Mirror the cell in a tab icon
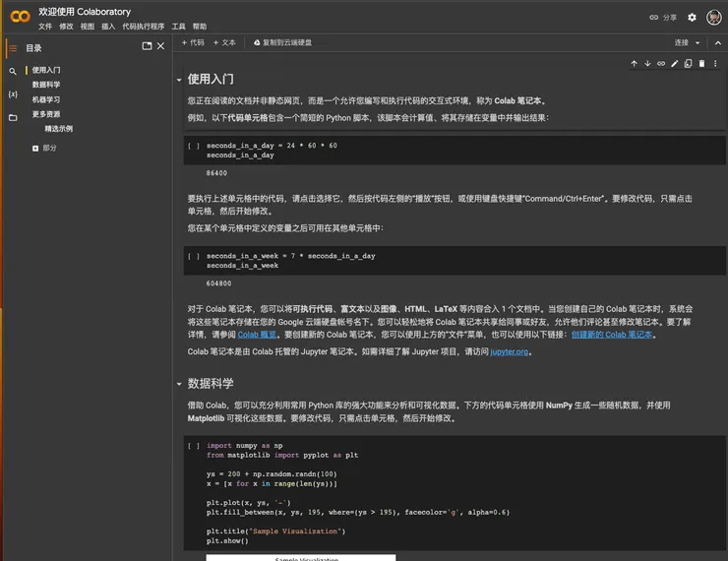Viewport: 728px width, 561px height. coord(688,64)
